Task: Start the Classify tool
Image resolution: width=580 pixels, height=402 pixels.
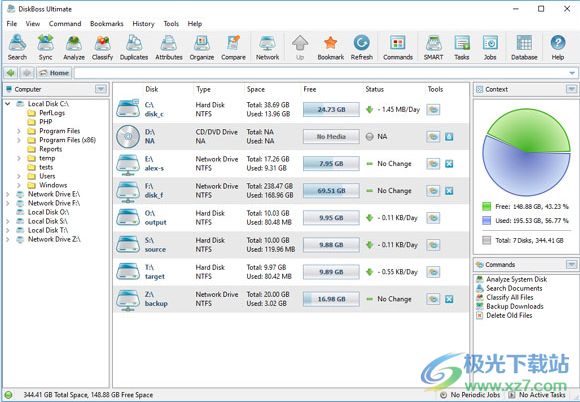Action: tap(102, 47)
